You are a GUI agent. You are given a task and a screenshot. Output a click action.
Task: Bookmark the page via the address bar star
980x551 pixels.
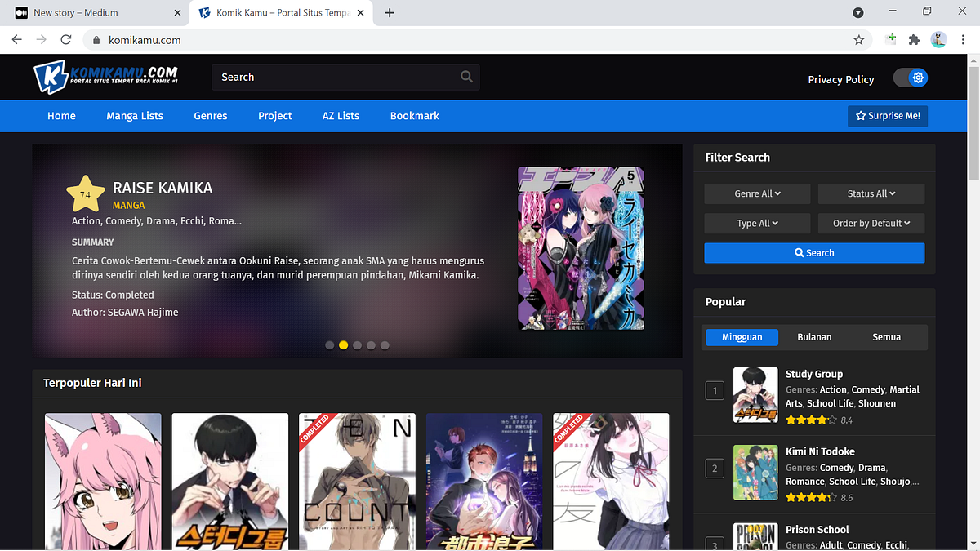point(859,39)
